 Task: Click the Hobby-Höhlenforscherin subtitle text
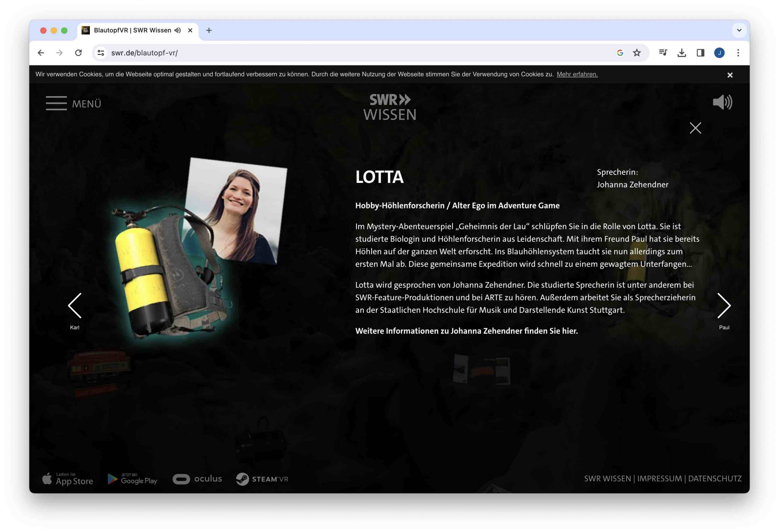coord(457,205)
